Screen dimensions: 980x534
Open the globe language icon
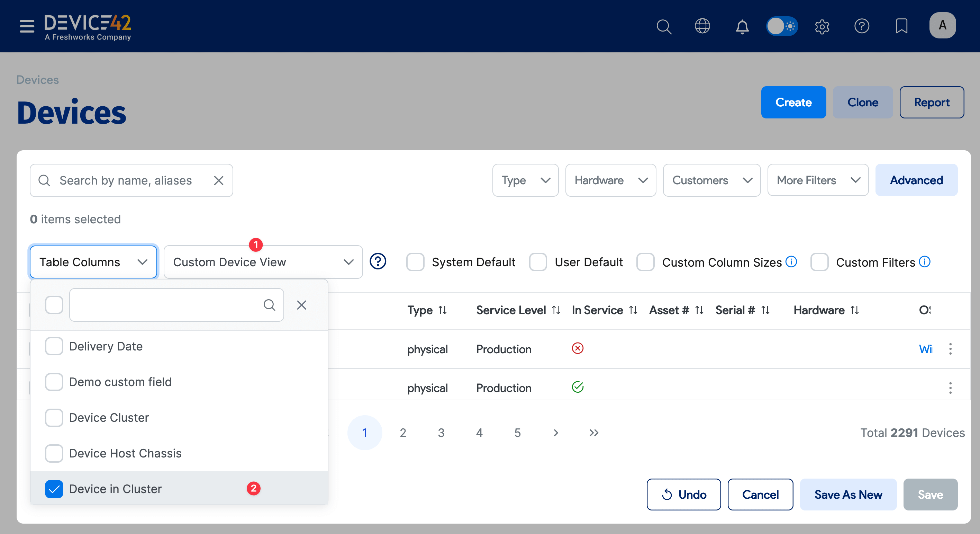pyautogui.click(x=702, y=26)
